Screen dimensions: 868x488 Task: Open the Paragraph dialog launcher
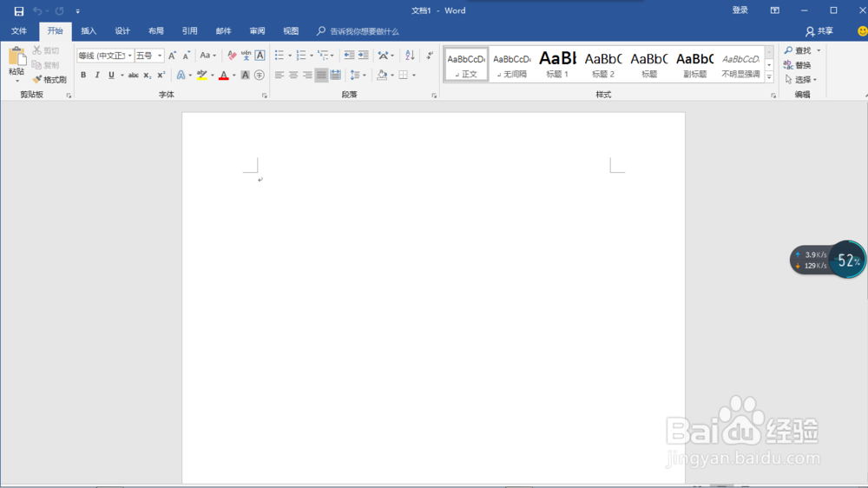pos(434,96)
